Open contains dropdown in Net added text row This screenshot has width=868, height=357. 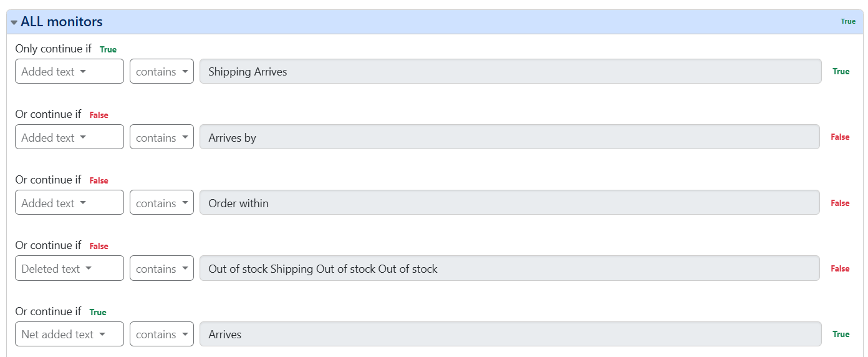162,334
